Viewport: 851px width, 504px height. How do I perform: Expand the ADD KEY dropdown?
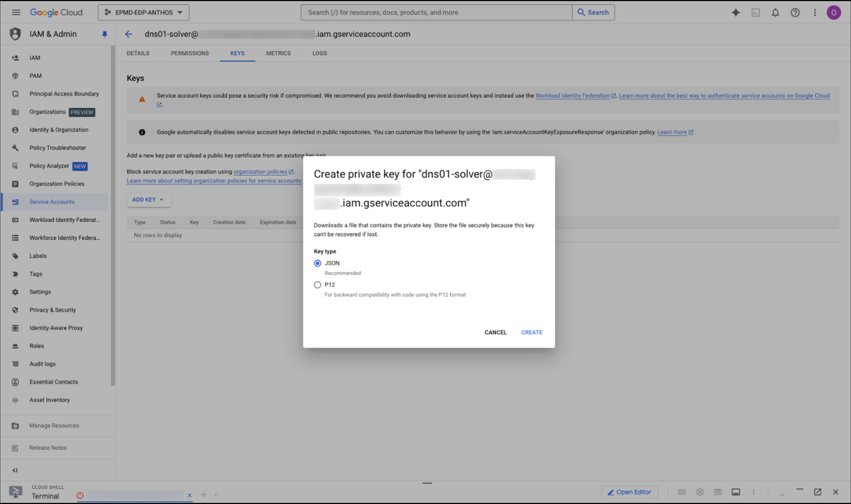tap(148, 199)
